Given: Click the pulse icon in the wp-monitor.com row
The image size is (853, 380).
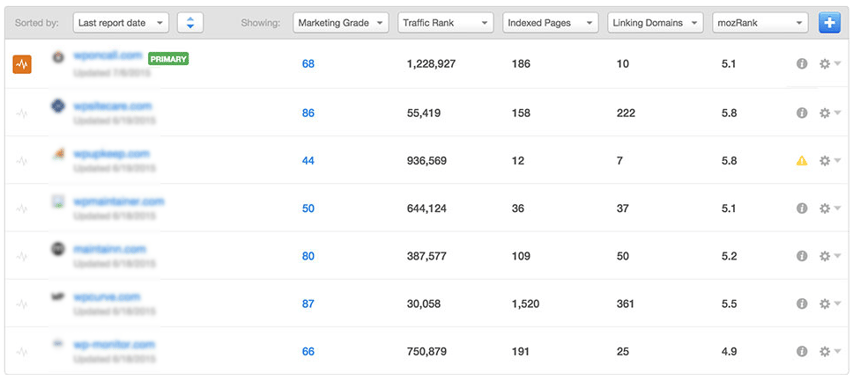Looking at the screenshot, I should click(22, 352).
